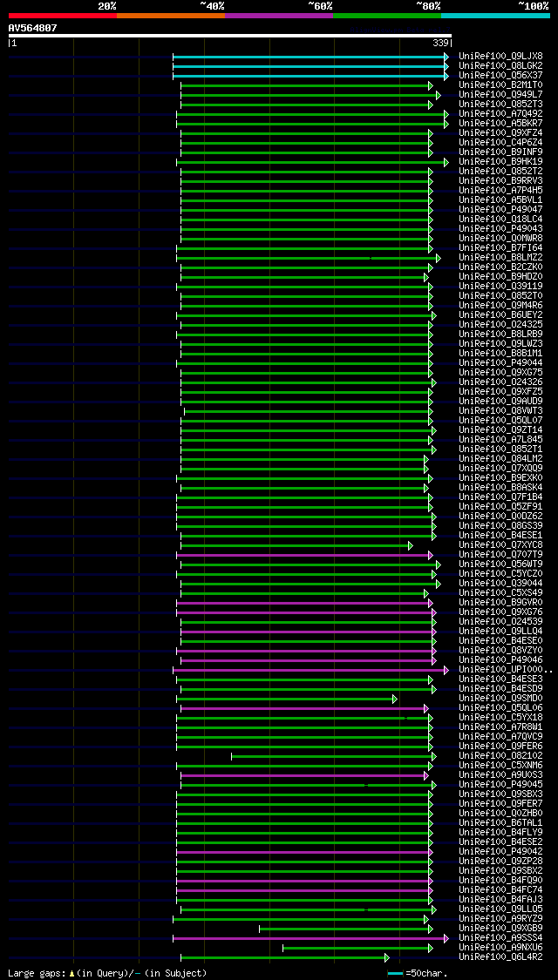Screen dimensions: 558x980
Task: Open hit UniRef100_B2M1T0
Action: pos(500,84)
